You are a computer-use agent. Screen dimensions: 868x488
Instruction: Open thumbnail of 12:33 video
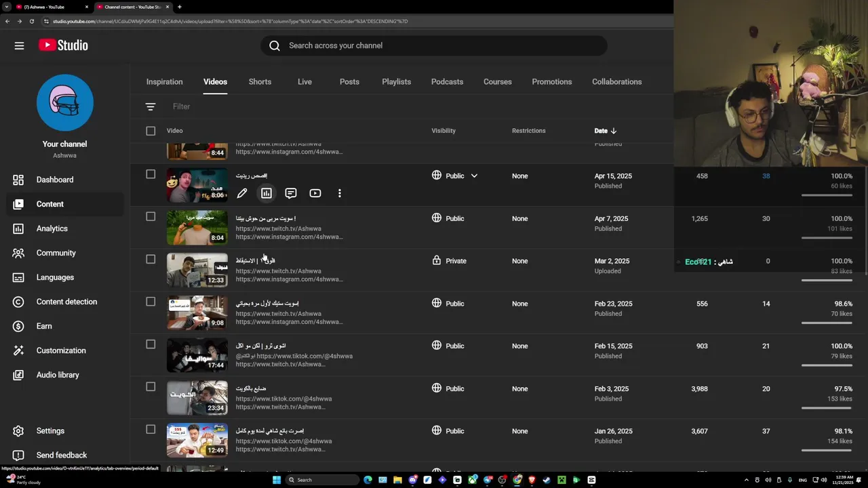(x=197, y=270)
